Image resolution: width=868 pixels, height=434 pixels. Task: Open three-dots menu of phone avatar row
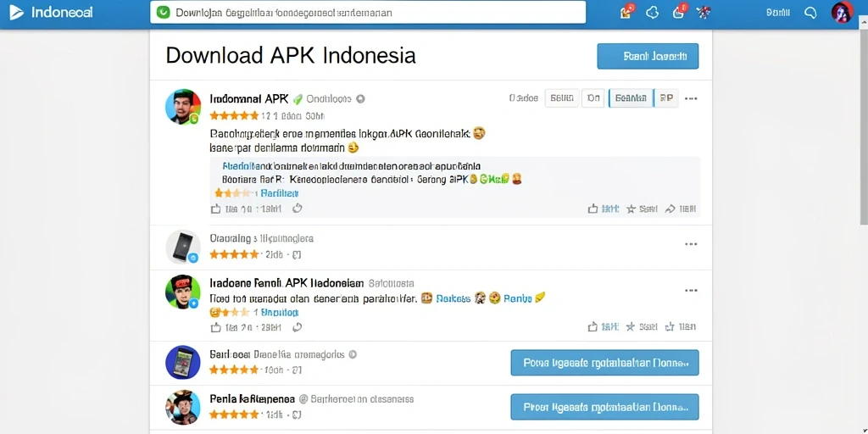click(691, 243)
